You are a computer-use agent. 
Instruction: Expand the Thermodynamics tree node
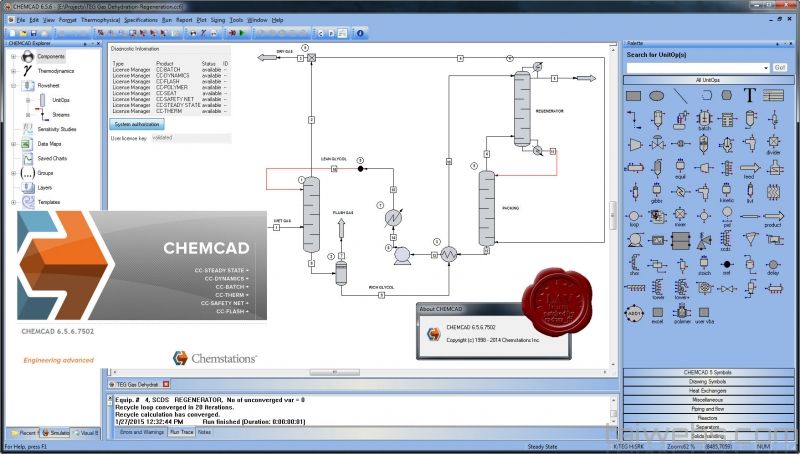click(x=13, y=72)
